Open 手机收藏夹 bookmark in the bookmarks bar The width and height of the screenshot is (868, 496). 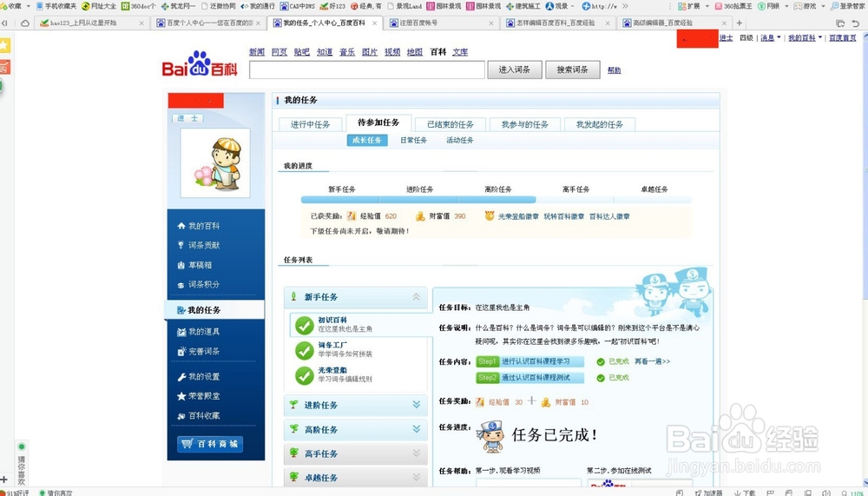pos(56,6)
